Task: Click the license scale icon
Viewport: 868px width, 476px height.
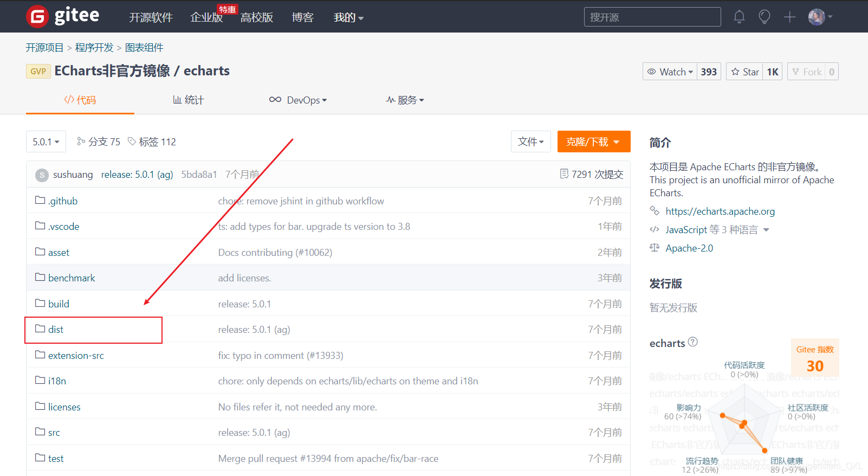Action: click(x=655, y=248)
